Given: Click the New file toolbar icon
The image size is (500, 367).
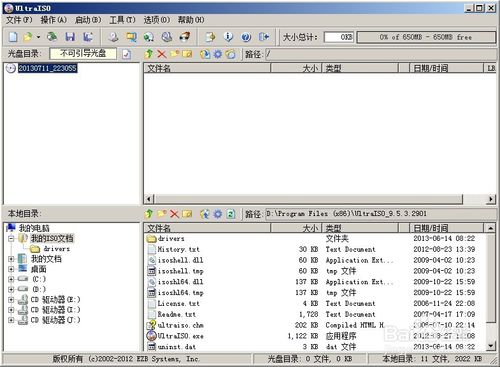Looking at the screenshot, I should pyautogui.click(x=13, y=37).
